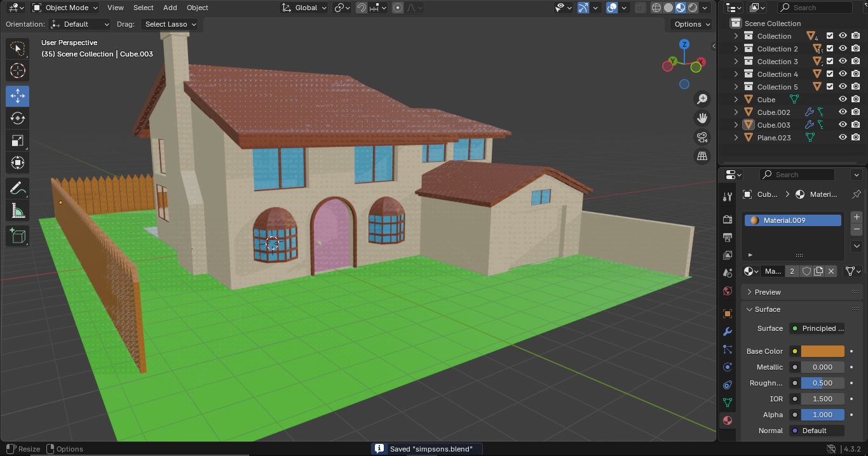Toggle the camera view button
The height and width of the screenshot is (456, 868).
point(702,137)
